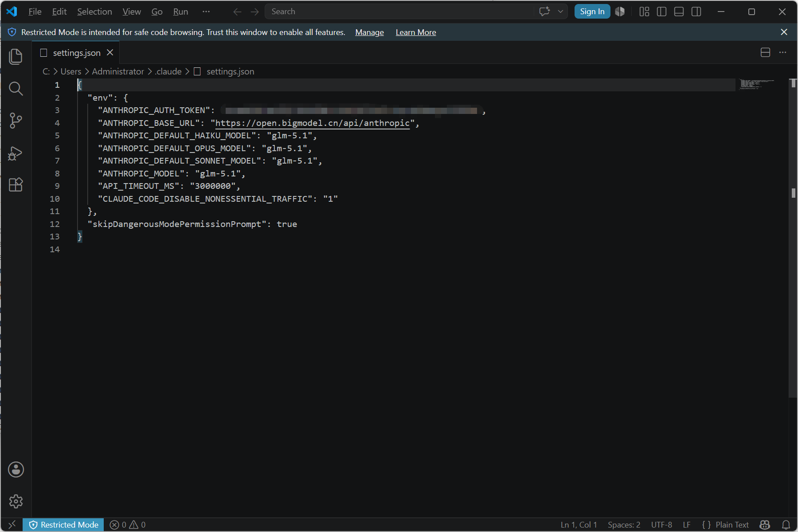
Task: Expand the chat dropdown arrow
Action: 560,12
